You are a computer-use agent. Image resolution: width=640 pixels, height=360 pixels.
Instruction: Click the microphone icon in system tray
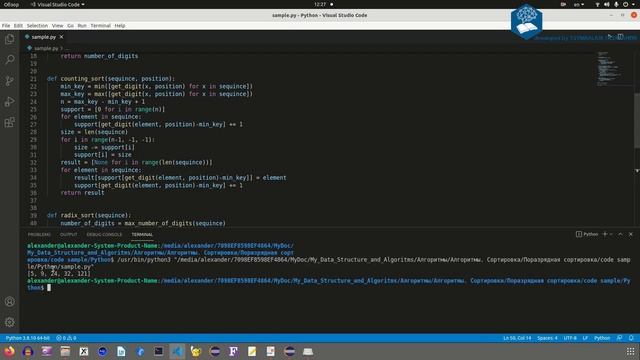[616, 4]
